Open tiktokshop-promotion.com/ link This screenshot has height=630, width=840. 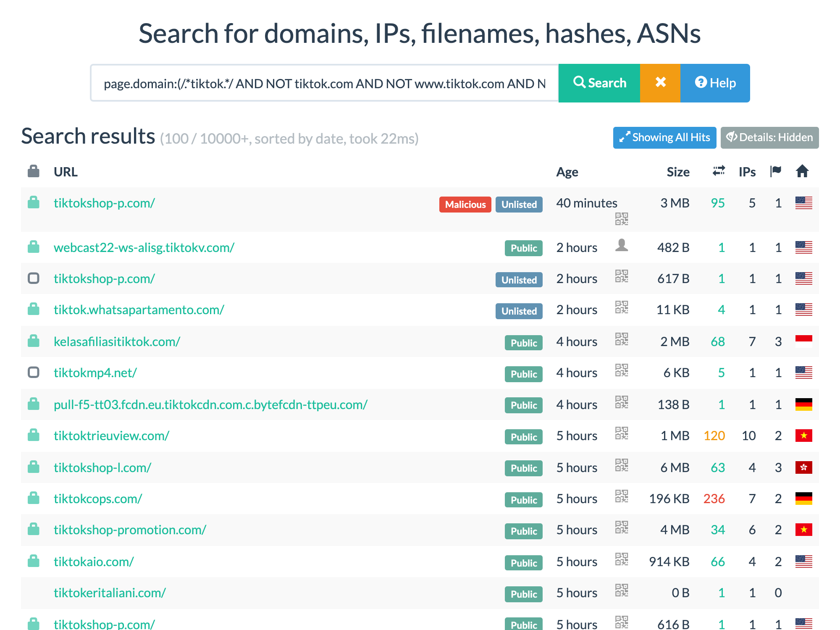[x=130, y=530]
